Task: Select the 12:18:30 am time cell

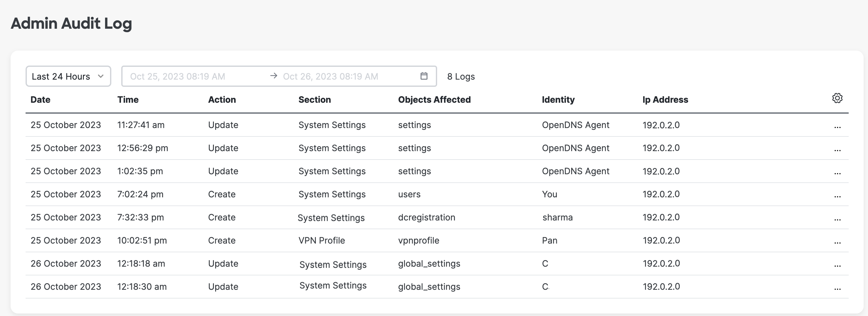Action: point(142,287)
